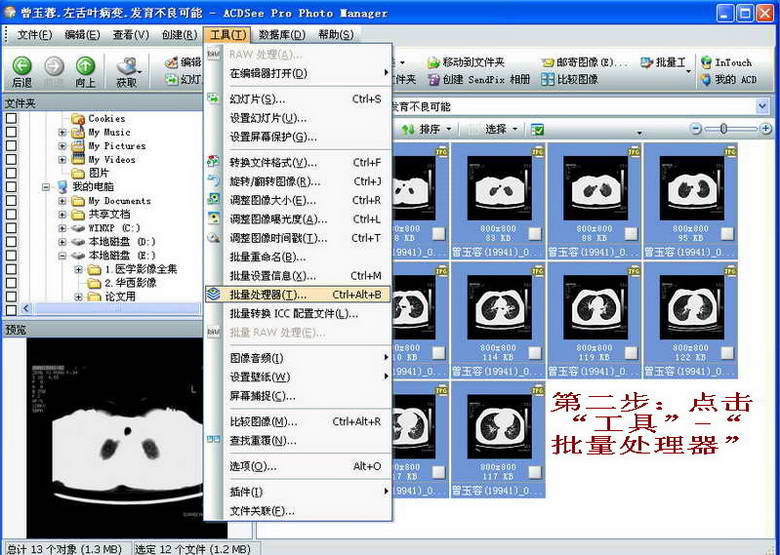The height and width of the screenshot is (555, 780).
Task: Collapse the 本地磁盘 (E:) node
Action: 62,256
